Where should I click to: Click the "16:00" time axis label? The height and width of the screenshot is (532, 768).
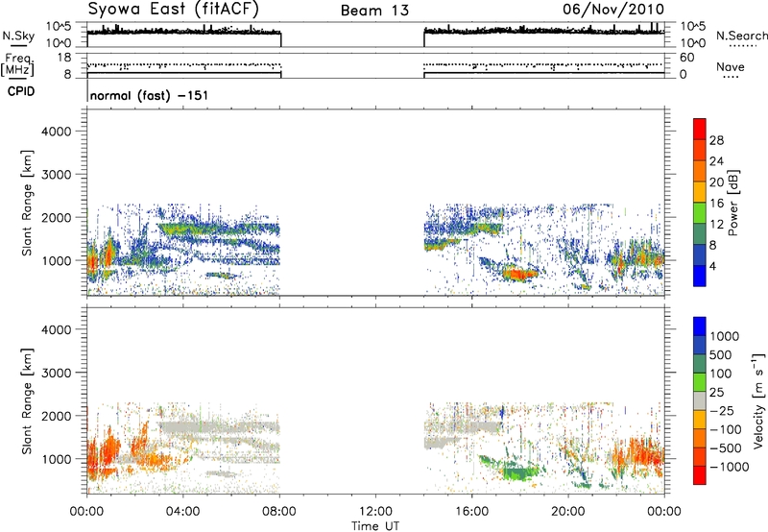[471, 512]
